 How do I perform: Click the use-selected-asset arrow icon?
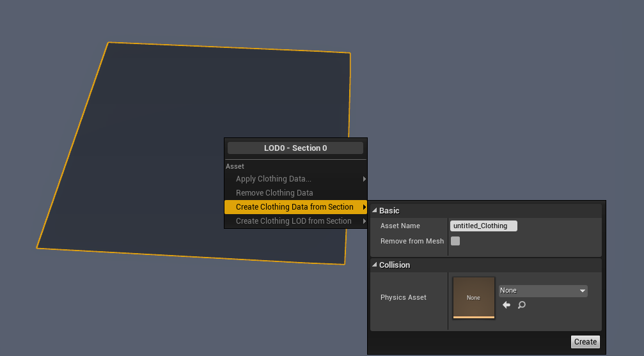tap(507, 306)
